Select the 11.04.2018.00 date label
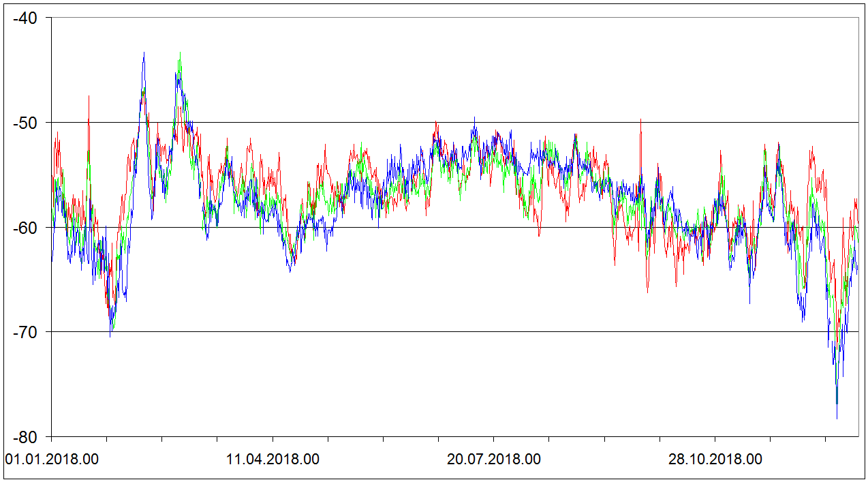Screen dimensions: 868x482 click(x=273, y=460)
